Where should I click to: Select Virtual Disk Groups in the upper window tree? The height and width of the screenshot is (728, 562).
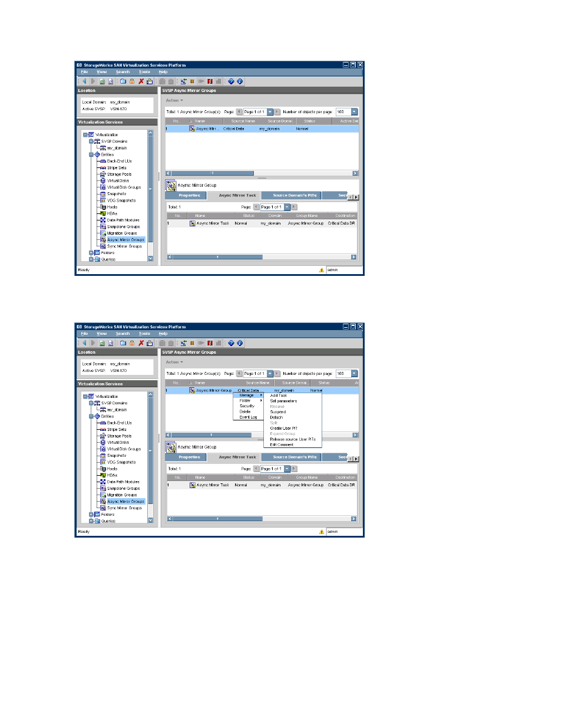(124, 187)
